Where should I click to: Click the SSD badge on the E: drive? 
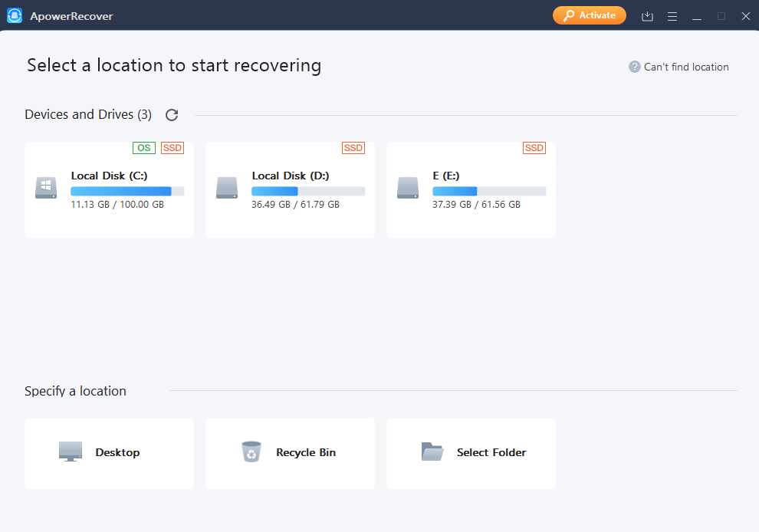pos(534,147)
